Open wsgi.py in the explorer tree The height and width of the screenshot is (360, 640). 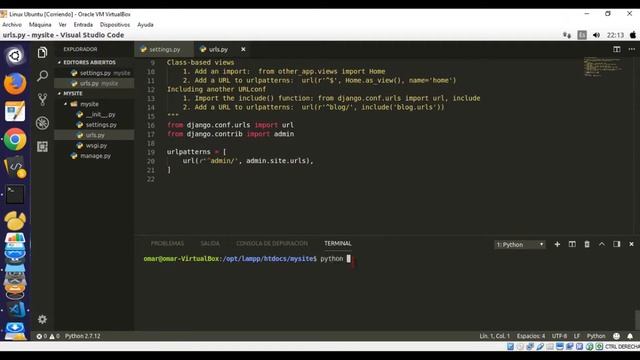95,146
